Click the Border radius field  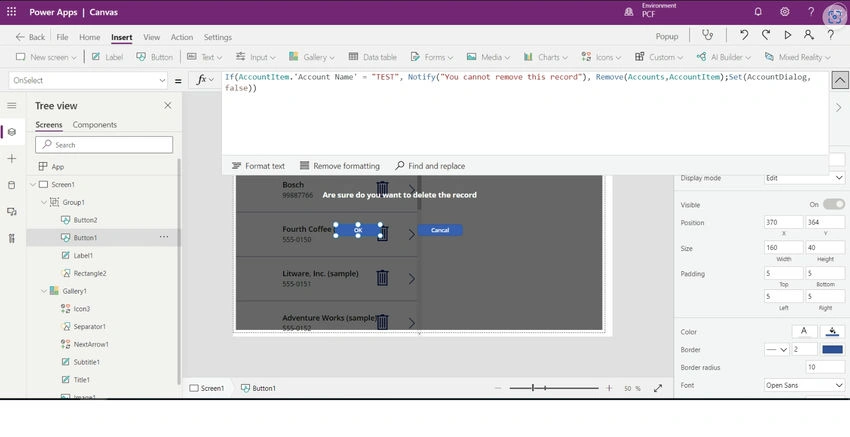[825, 367]
